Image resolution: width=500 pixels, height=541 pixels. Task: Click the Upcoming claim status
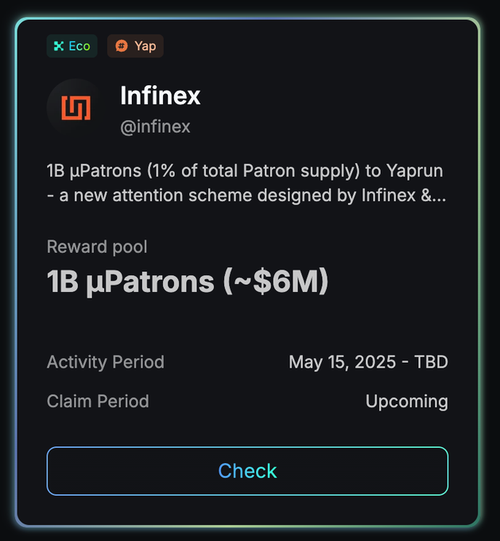click(x=406, y=402)
